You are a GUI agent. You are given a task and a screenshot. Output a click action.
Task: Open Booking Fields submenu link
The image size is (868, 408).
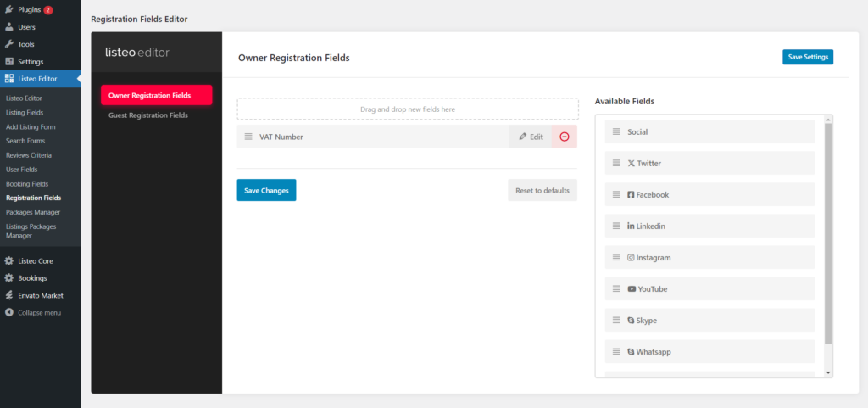coord(27,184)
